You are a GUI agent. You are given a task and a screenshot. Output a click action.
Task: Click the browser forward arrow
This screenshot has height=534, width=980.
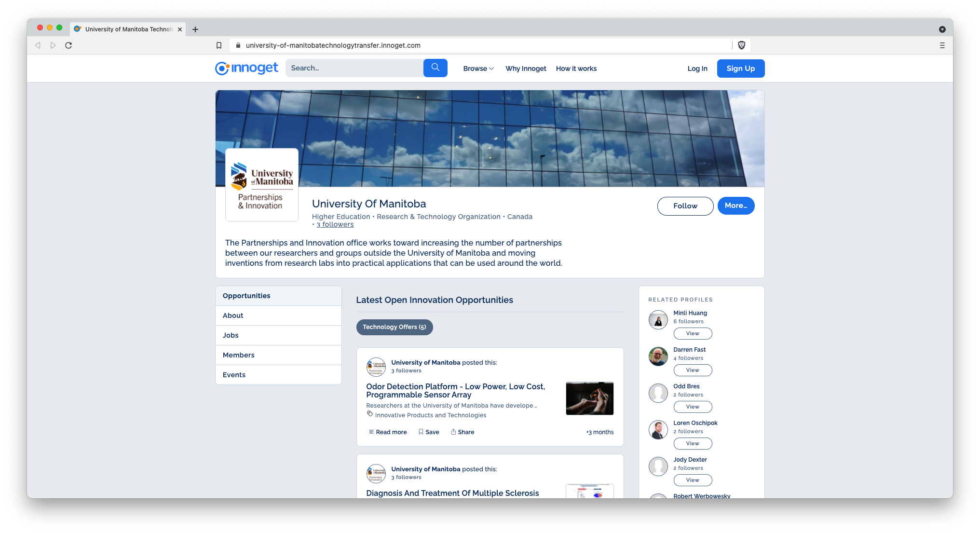53,45
